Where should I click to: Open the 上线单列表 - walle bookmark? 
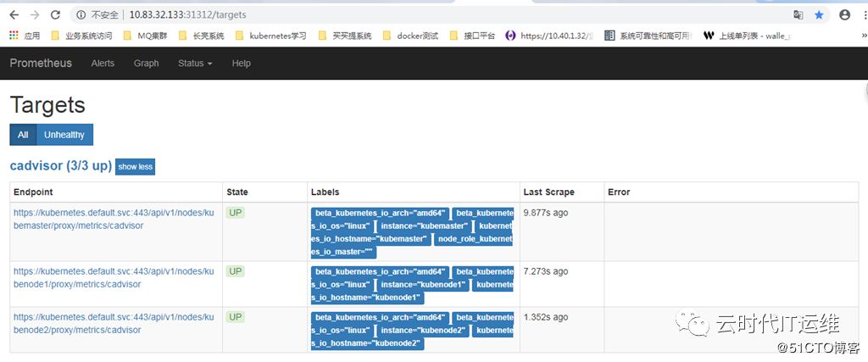pyautogui.click(x=748, y=36)
